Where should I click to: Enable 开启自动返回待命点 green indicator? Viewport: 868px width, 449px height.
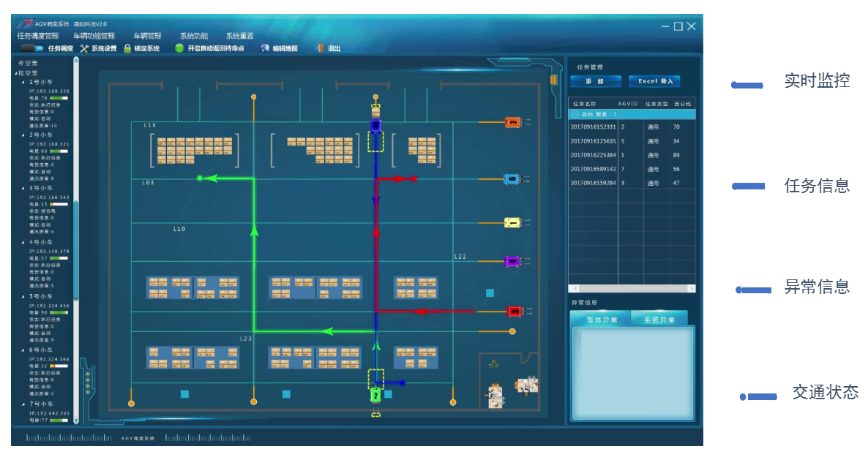click(x=179, y=48)
